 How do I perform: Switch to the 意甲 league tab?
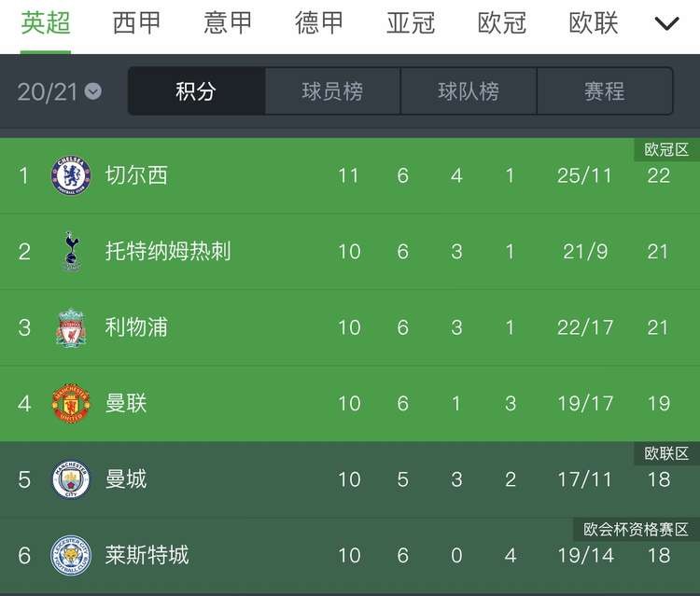[x=229, y=23]
